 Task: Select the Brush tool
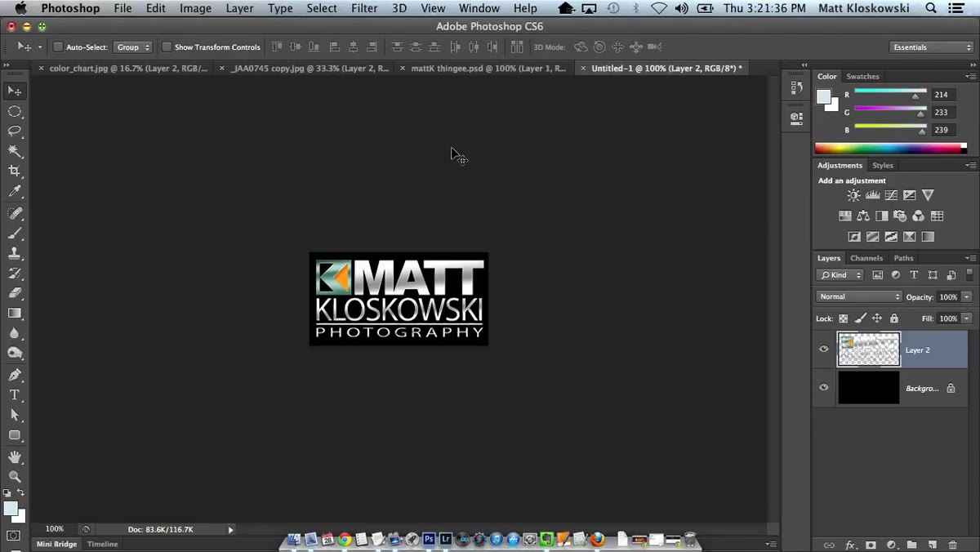(15, 234)
